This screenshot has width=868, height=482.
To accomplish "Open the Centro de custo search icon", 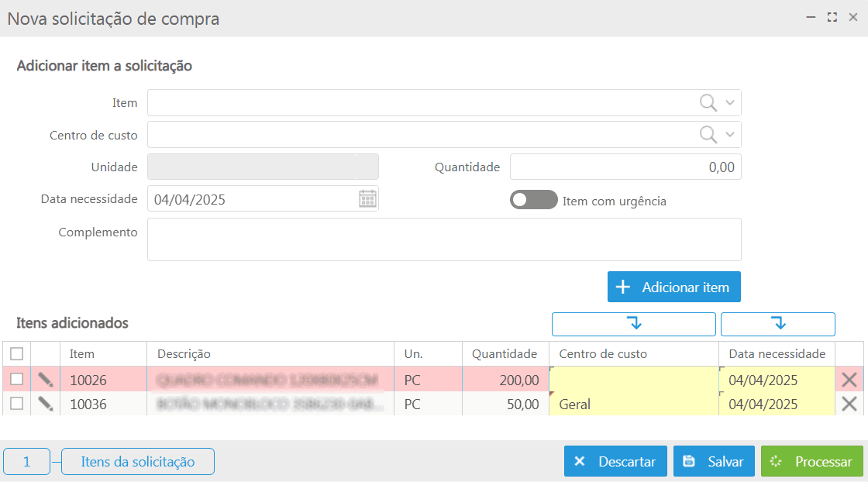I will [x=707, y=134].
